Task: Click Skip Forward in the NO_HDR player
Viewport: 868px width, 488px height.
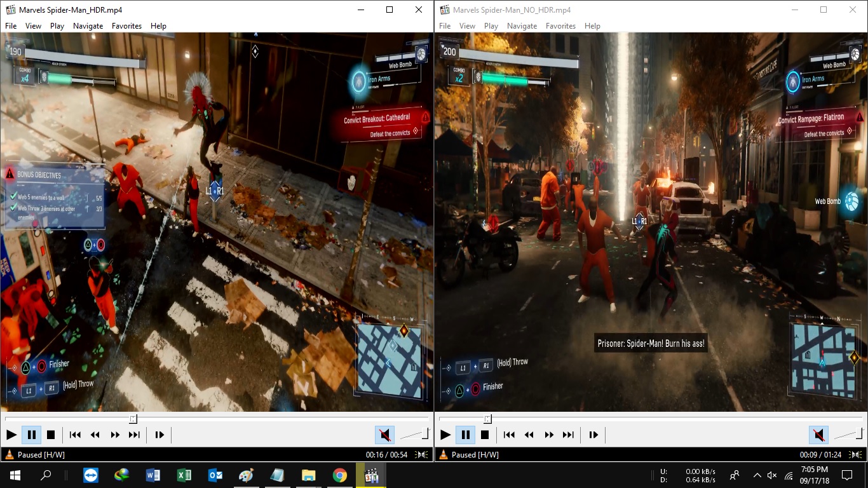Action: 567,435
